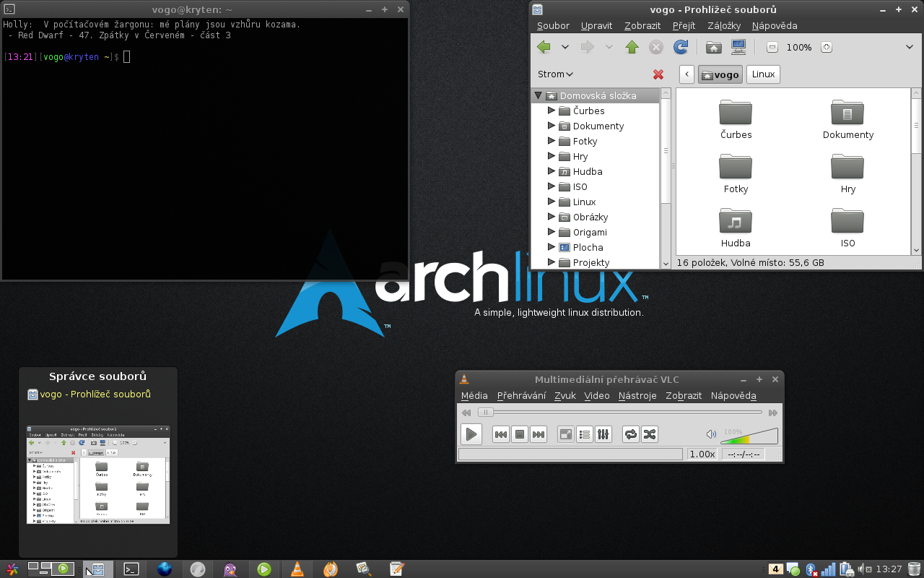Click the VLC seek bar handle
Screen dimensions: 924x578
coord(486,413)
